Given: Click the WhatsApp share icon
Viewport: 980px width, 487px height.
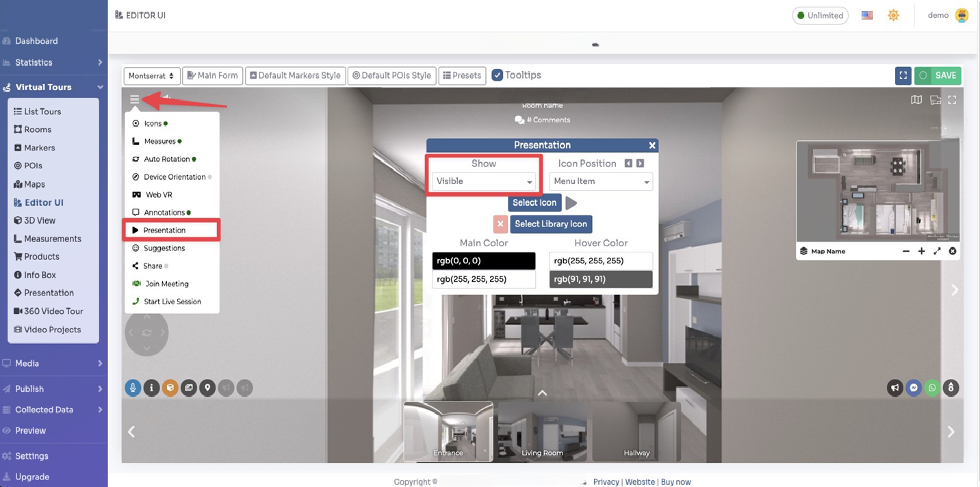Looking at the screenshot, I should click(x=931, y=388).
